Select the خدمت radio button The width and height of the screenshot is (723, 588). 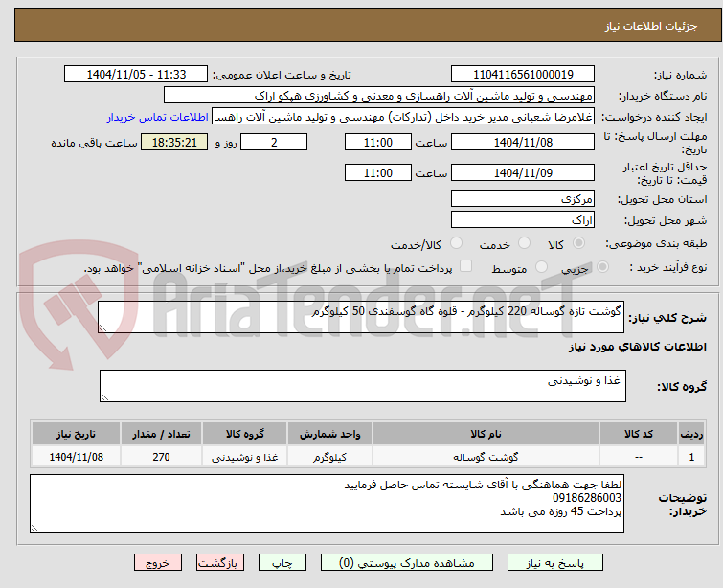(524, 243)
